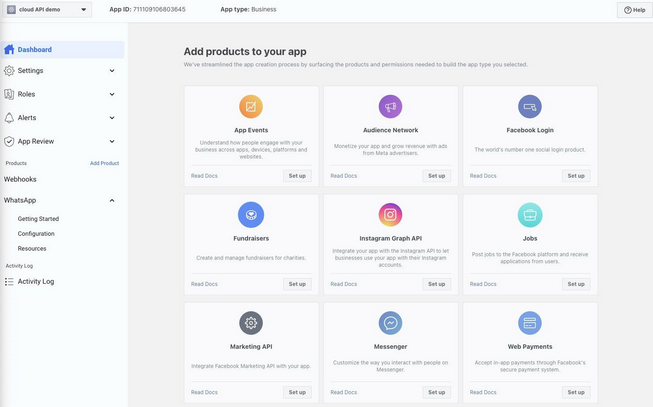Click the Marketing API gear icon

251,323
